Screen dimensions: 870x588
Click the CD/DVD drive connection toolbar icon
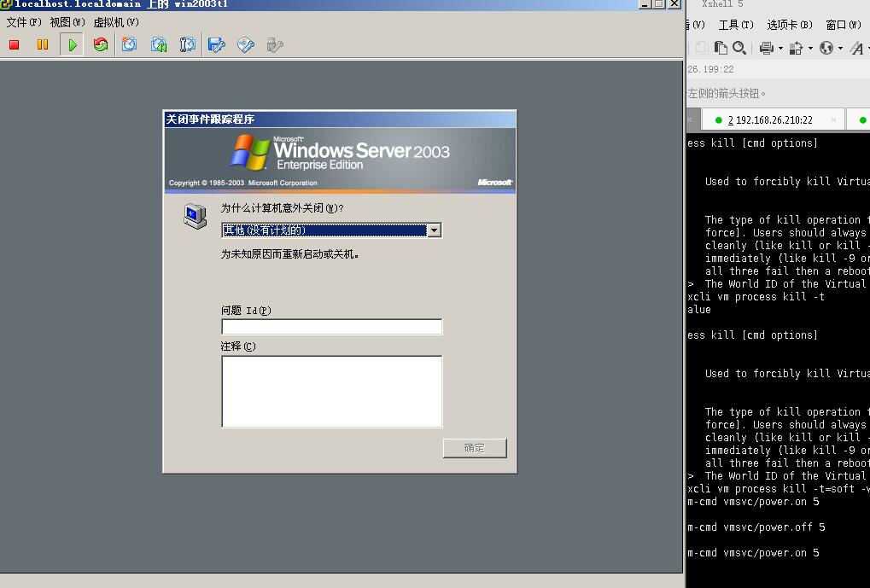(x=245, y=44)
